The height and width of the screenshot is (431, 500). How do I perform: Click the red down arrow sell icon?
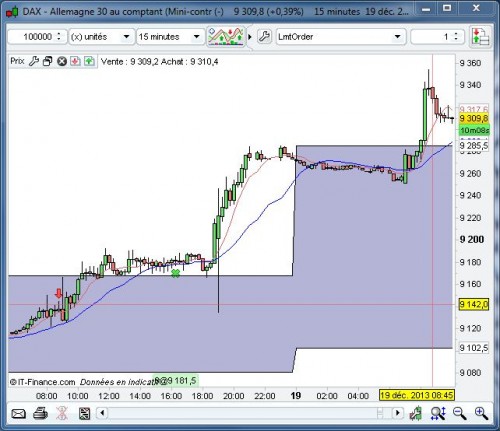[75, 61]
